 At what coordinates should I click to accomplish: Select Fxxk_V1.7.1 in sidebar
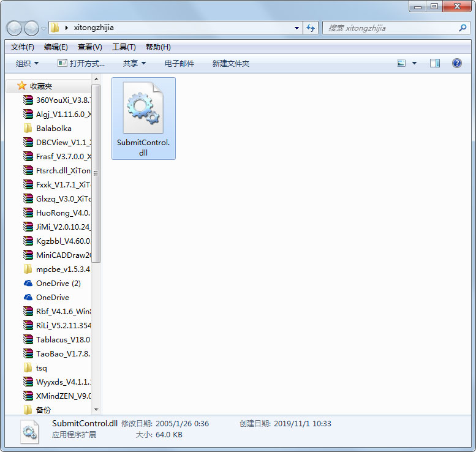[57, 184]
